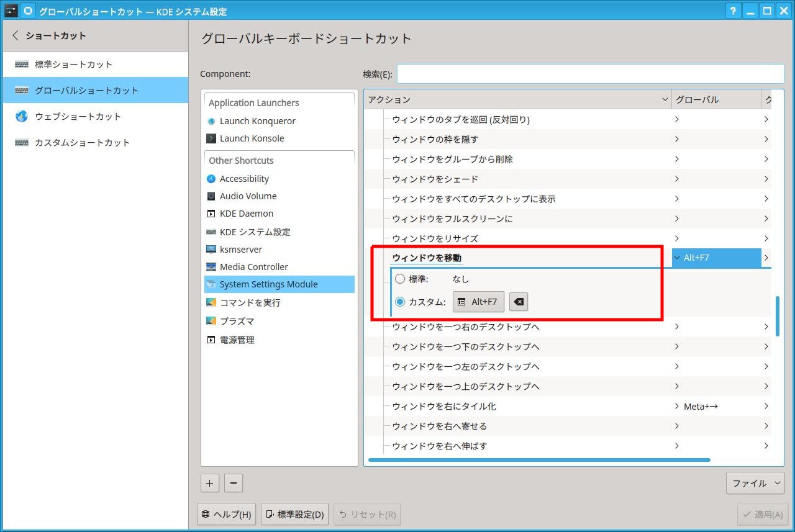Clear the Alt+F7 custom shortcut
The image size is (795, 532).
[519, 302]
